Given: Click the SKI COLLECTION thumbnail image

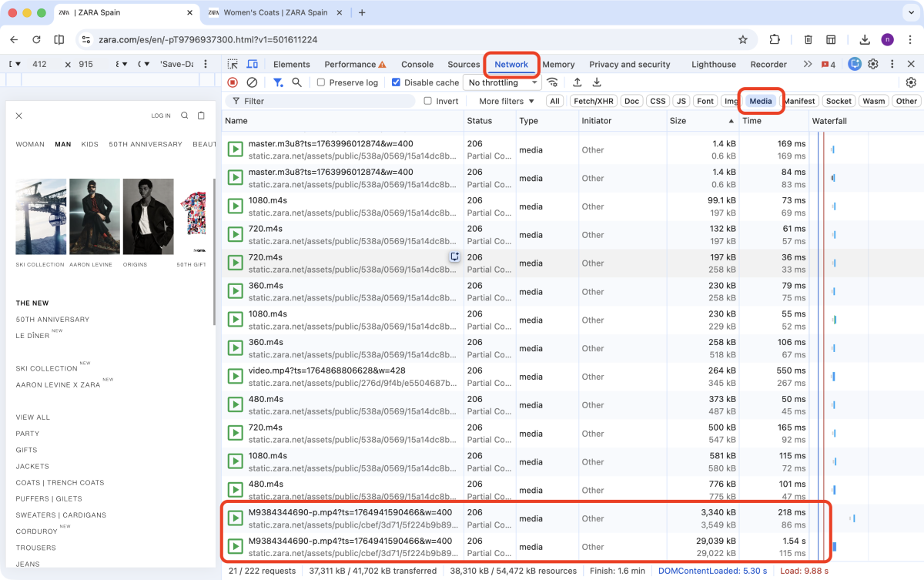Looking at the screenshot, I should click(x=40, y=216).
